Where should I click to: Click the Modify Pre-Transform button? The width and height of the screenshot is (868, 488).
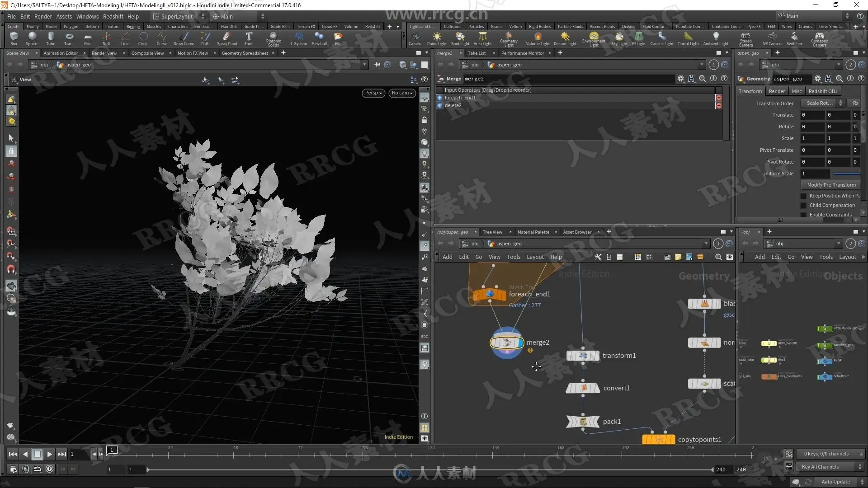[x=831, y=185]
